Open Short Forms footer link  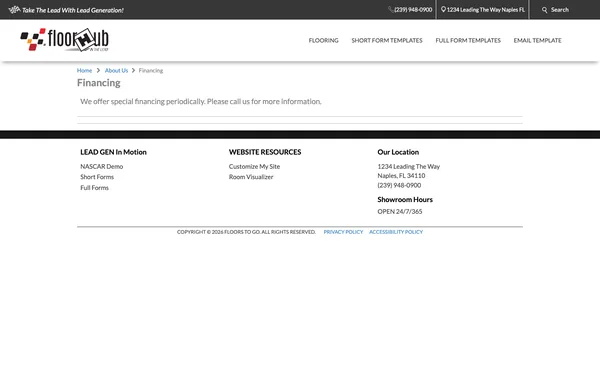click(97, 177)
